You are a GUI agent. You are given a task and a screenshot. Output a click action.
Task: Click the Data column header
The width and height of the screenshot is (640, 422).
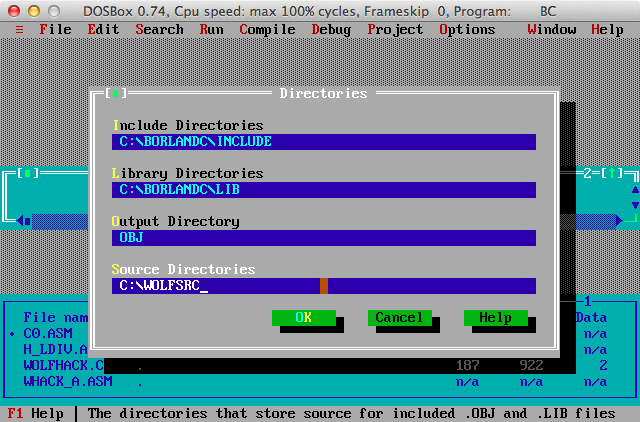click(591, 318)
